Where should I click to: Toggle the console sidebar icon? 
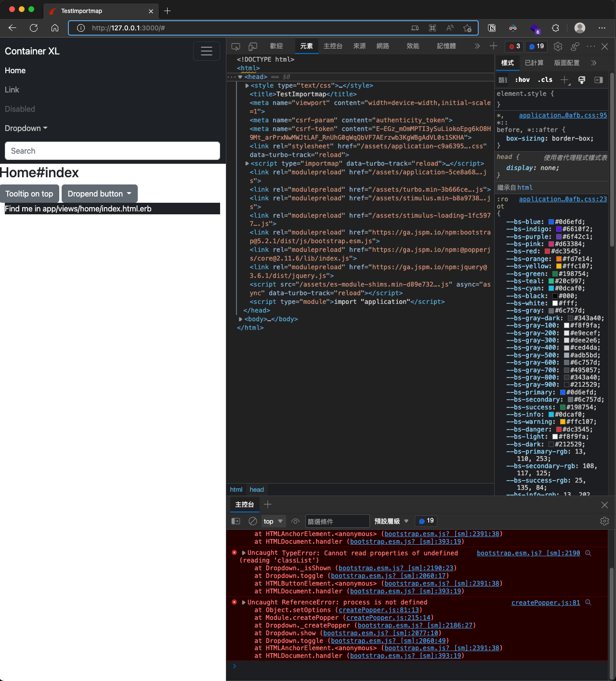coord(236,521)
